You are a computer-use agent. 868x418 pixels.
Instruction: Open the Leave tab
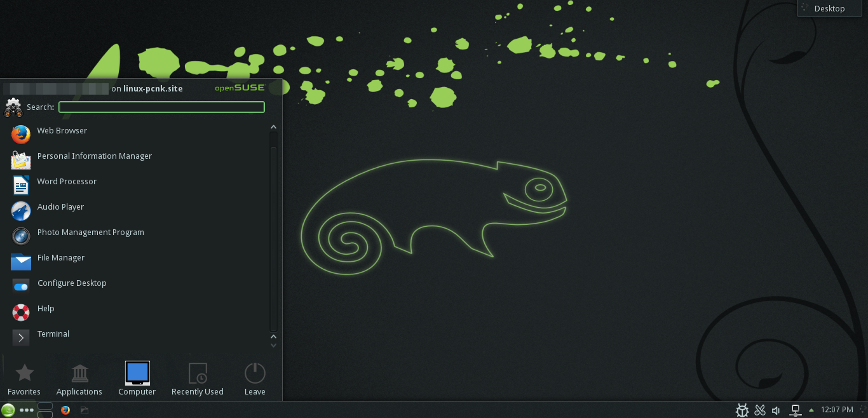click(x=255, y=379)
